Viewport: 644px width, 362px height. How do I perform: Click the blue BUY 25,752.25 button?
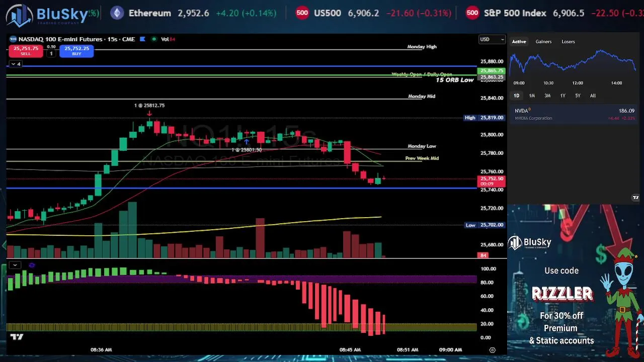(76, 51)
